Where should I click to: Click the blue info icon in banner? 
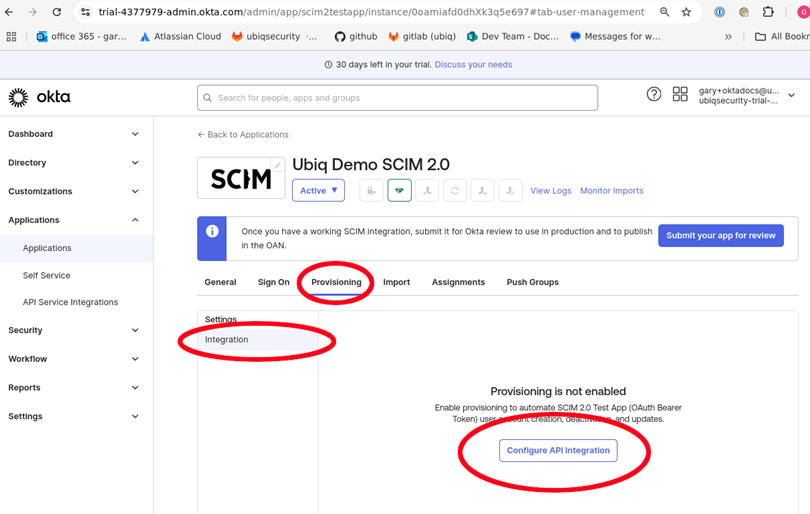[x=212, y=231]
